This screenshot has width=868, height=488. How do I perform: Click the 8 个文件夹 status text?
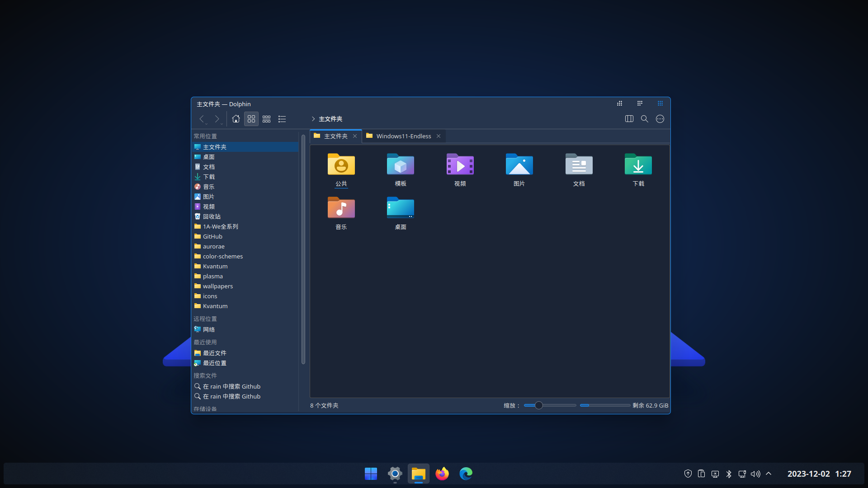click(324, 405)
